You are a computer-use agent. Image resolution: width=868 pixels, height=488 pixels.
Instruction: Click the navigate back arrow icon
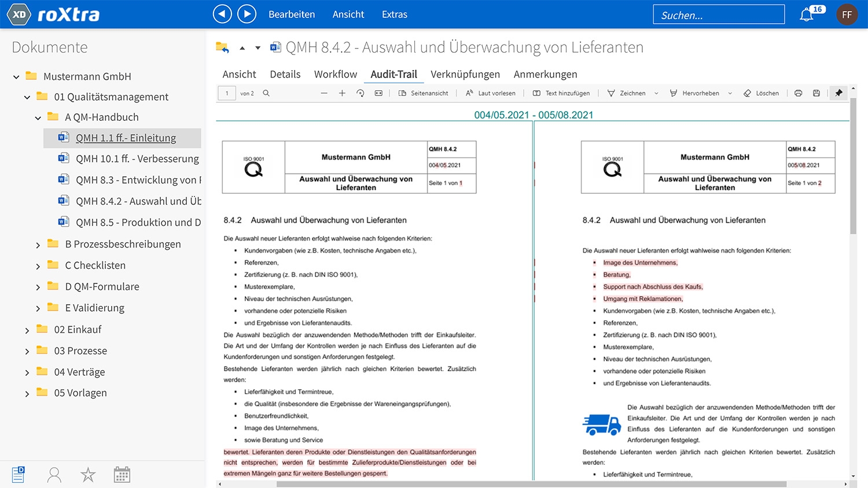pyautogui.click(x=222, y=14)
